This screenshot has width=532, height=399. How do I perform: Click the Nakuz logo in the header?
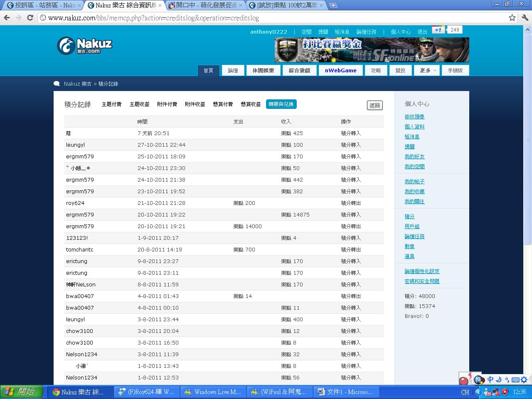pos(85,46)
